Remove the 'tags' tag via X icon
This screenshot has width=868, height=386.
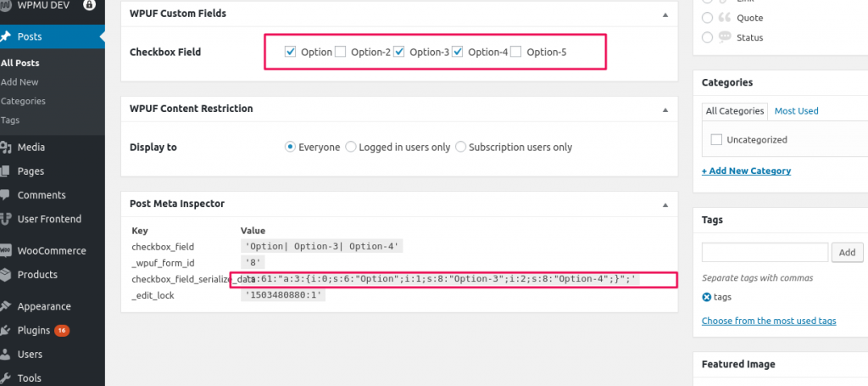click(706, 297)
